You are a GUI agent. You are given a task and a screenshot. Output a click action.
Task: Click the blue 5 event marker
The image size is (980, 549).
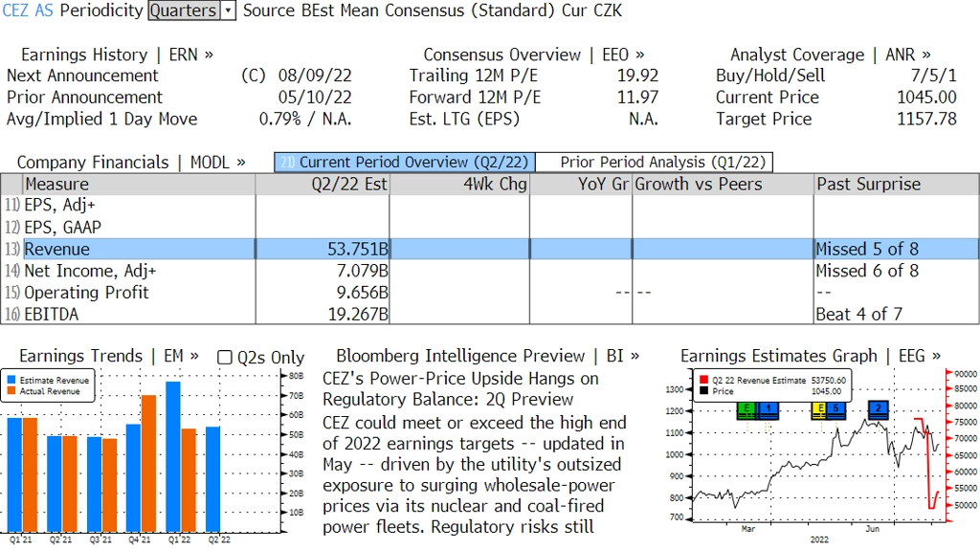point(836,409)
